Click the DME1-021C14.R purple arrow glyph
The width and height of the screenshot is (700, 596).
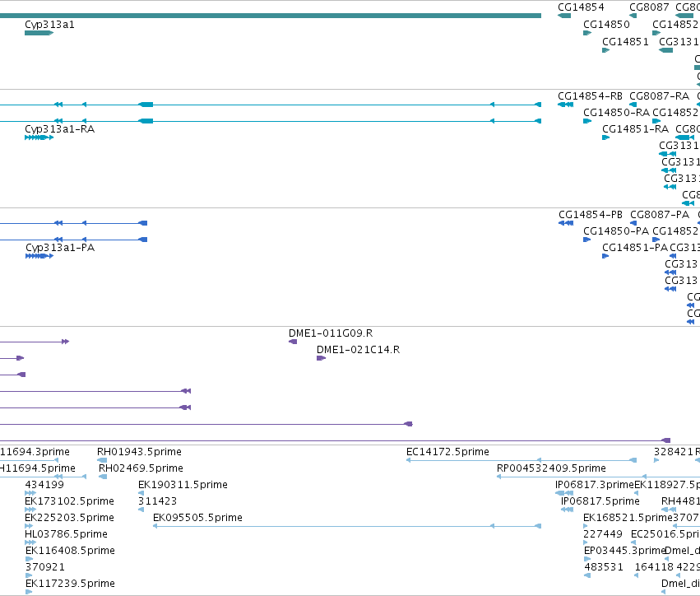pyautogui.click(x=321, y=358)
